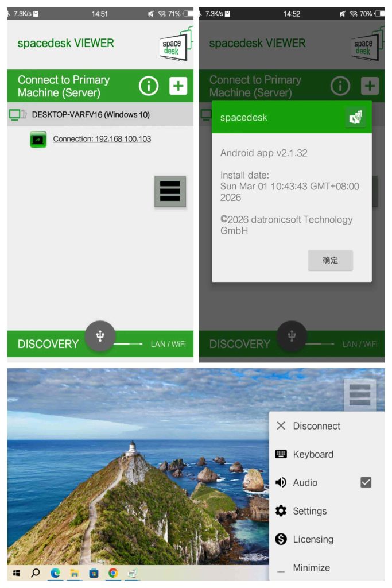Image resolution: width=392 pixels, height=588 pixels.
Task: Tap the WiFi icon in left status bar
Action: tap(162, 14)
